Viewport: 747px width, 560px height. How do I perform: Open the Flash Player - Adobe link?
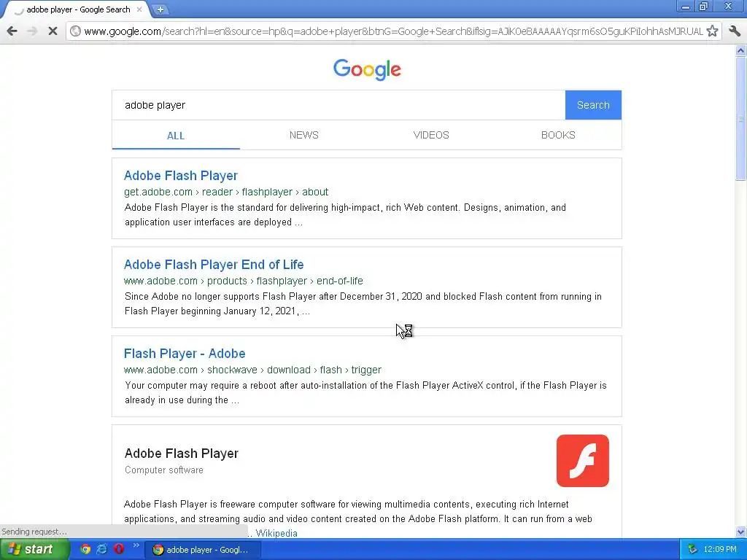pyautogui.click(x=185, y=354)
